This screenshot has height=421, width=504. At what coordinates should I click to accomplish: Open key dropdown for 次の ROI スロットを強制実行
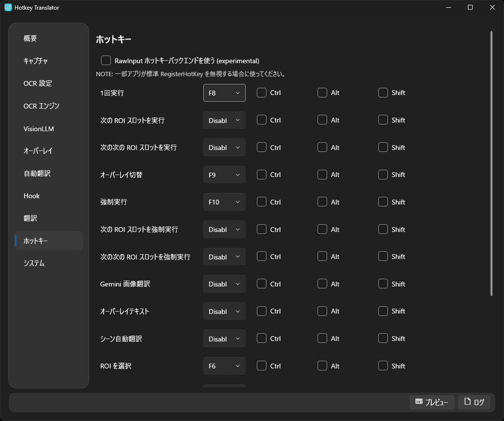tap(225, 230)
